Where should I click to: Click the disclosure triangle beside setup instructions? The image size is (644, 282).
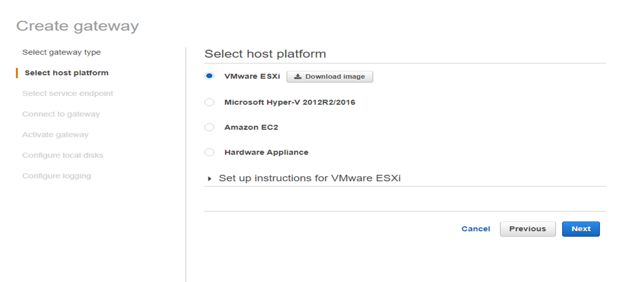click(209, 179)
